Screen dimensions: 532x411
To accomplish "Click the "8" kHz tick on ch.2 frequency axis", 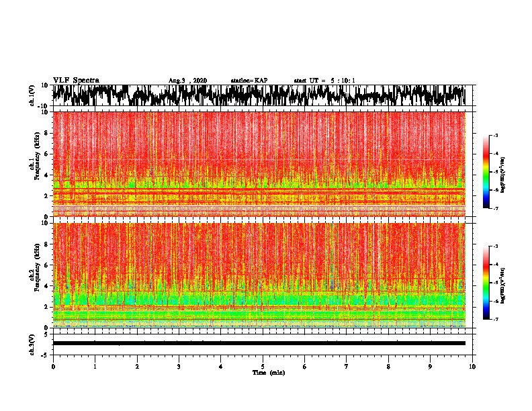I will pos(46,244).
